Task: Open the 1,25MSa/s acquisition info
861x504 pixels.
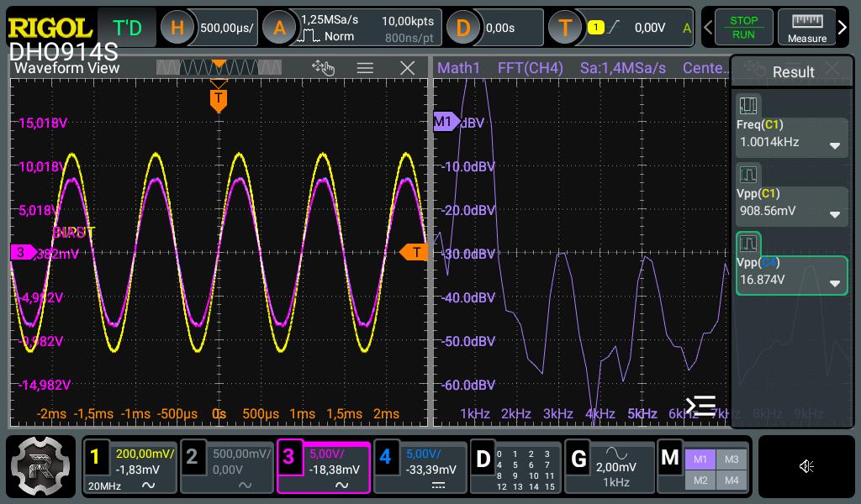Action: [x=330, y=20]
